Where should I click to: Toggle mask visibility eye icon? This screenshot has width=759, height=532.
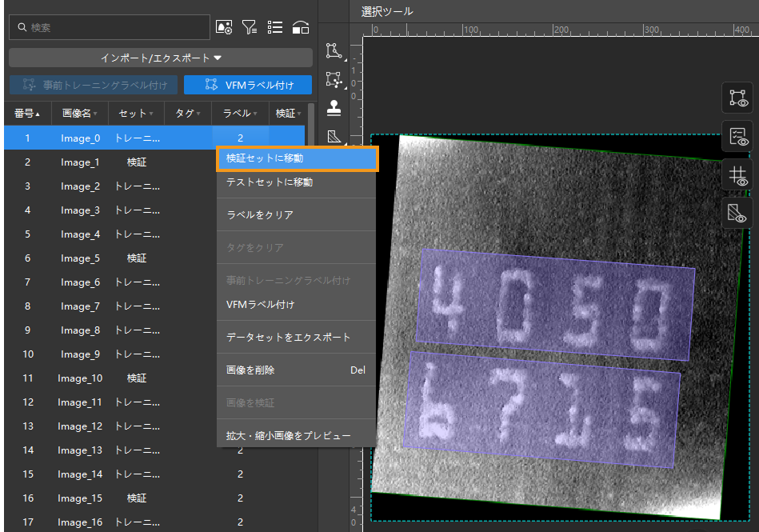[737, 212]
